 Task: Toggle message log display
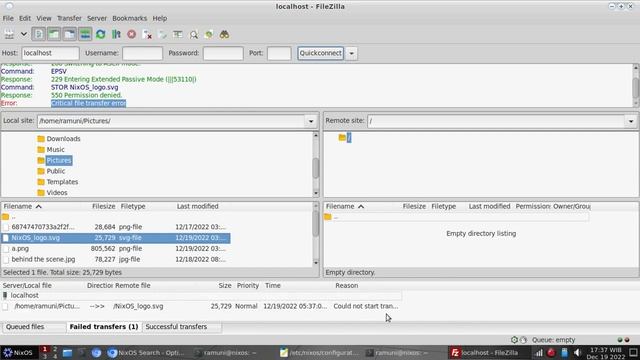[38, 34]
